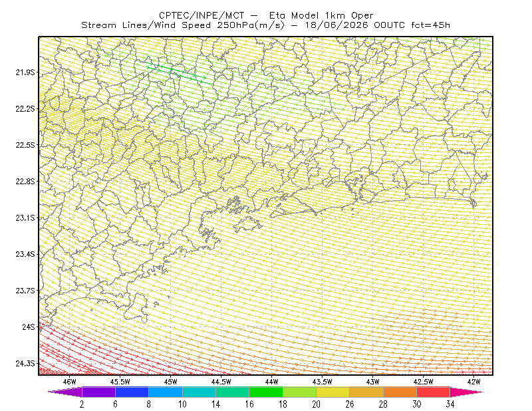
Task: Click the blue color bar segment between 6 and 8
Action: click(x=132, y=392)
